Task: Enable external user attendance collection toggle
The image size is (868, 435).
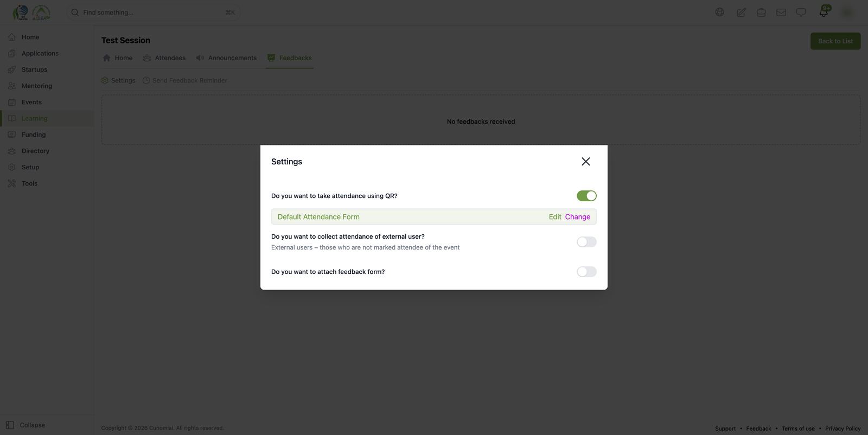Action: coord(586,242)
